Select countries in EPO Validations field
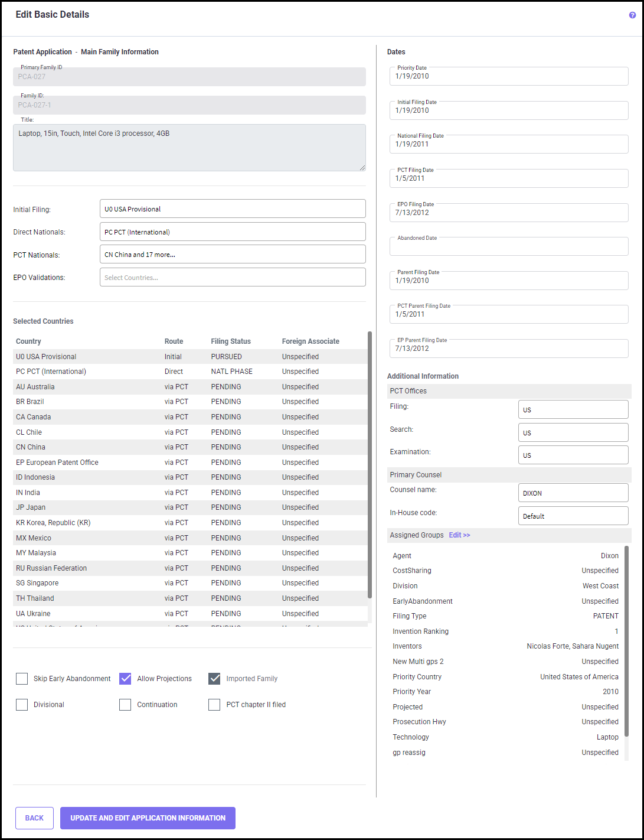This screenshot has height=840, width=644. pos(233,278)
